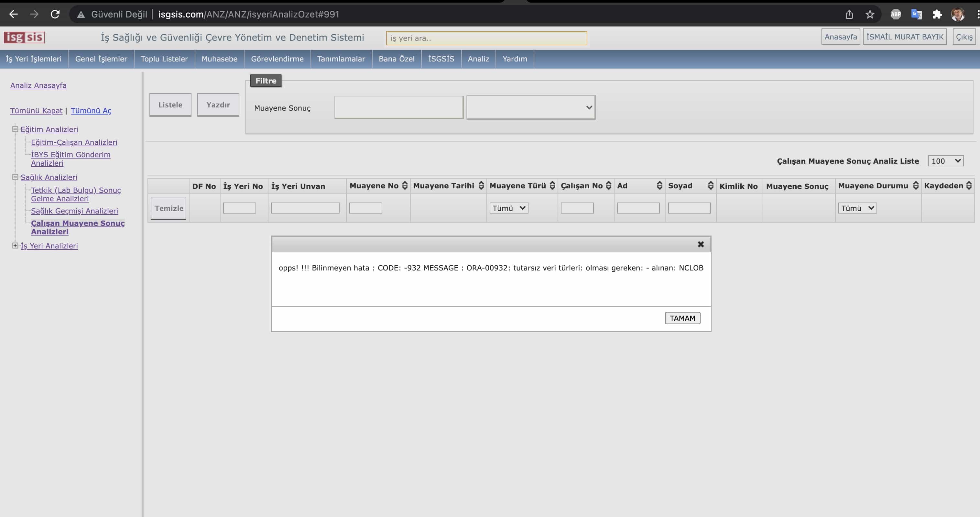The height and width of the screenshot is (517, 980).
Task: Bookmark this page with star icon
Action: click(x=870, y=15)
